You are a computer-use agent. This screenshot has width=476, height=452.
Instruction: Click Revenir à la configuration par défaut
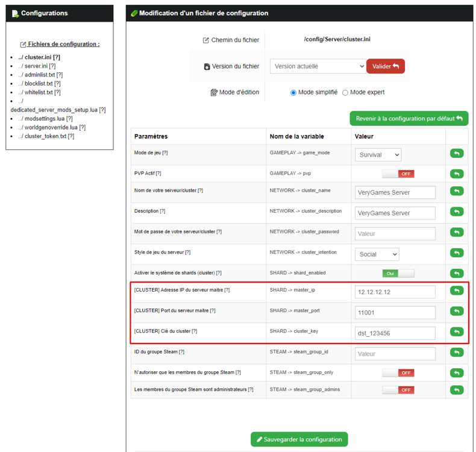click(409, 119)
